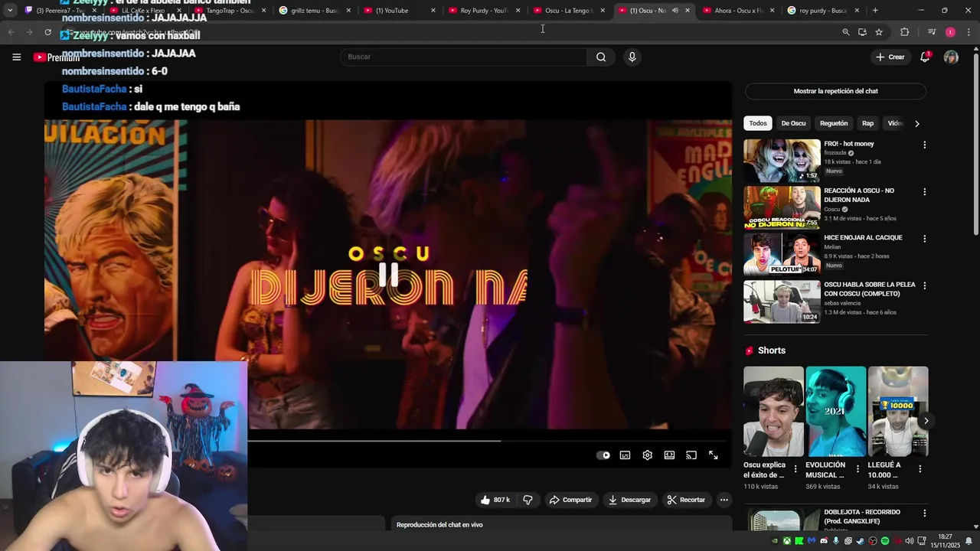
Task: Open FRO! - hot money video thumbnail
Action: [782, 161]
